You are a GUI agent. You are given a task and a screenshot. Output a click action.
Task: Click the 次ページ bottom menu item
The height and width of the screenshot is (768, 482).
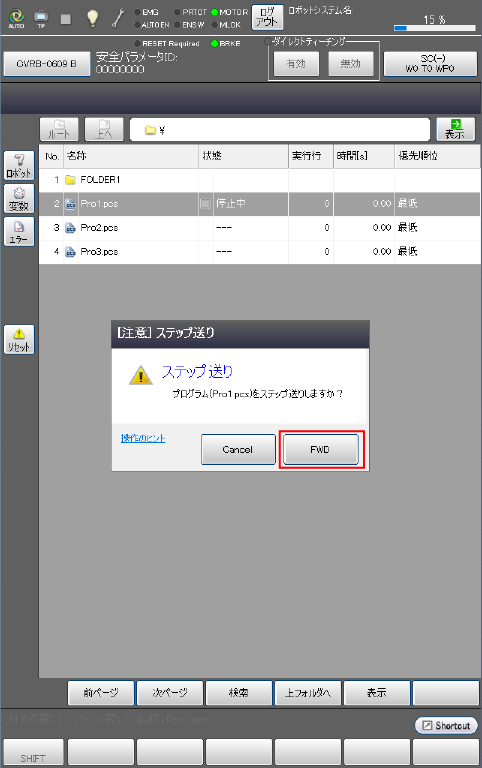click(x=170, y=693)
